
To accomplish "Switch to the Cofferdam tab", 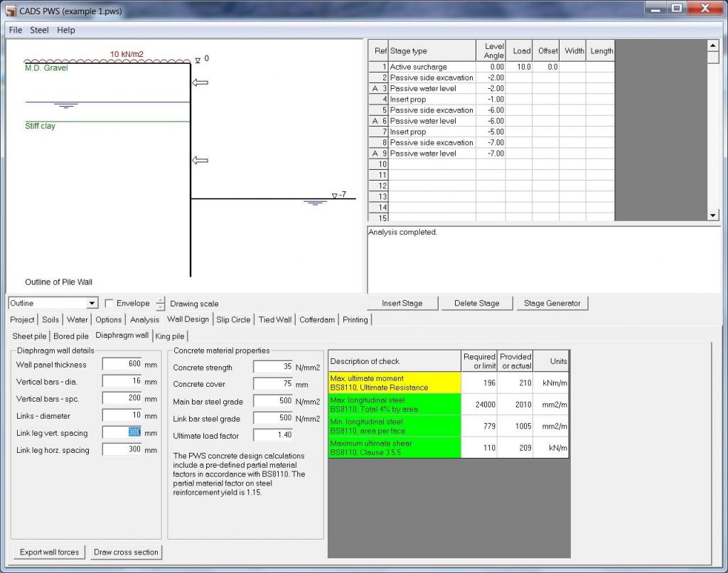I will (x=316, y=320).
